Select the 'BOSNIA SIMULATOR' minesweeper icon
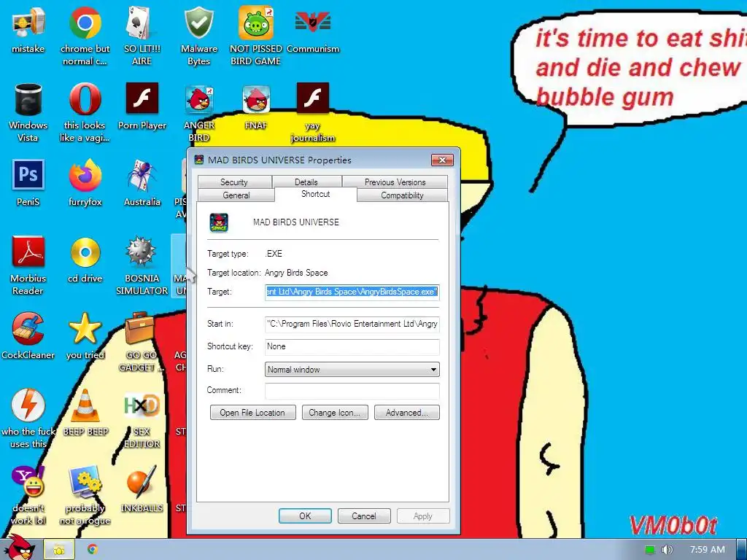 [142, 265]
